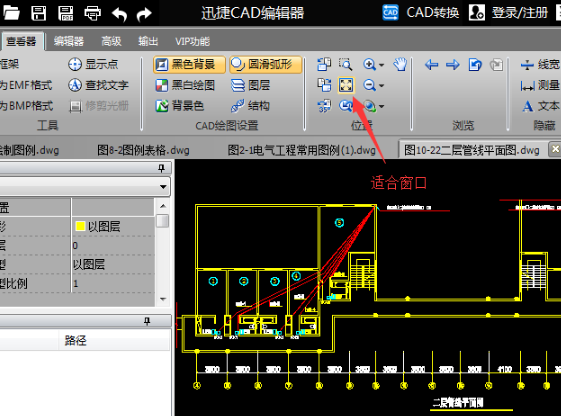Screen dimensions: 561x416
Task: Click 登录/注册 login button
Action: (x=508, y=13)
